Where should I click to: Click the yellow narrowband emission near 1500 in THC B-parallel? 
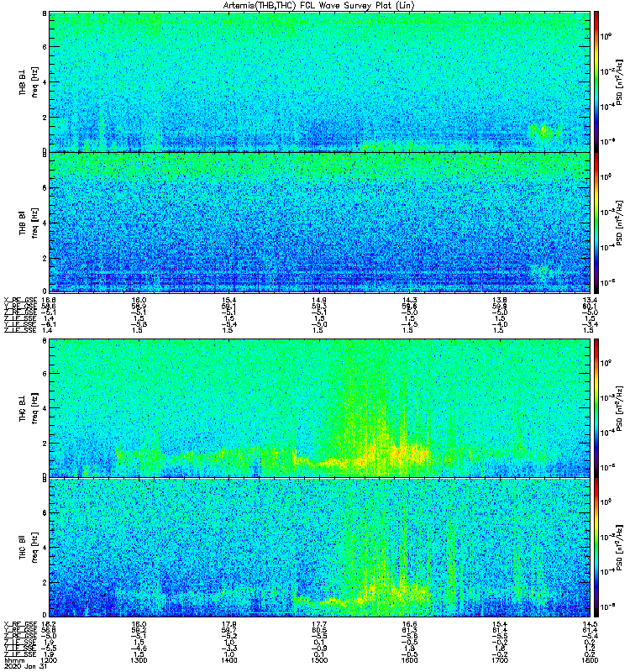(x=331, y=601)
